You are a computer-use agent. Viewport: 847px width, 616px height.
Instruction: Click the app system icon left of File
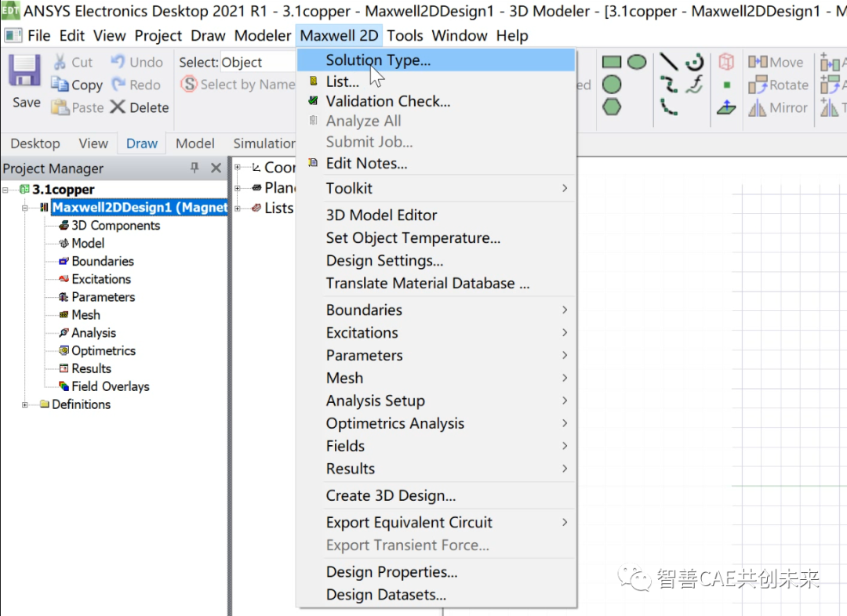13,35
